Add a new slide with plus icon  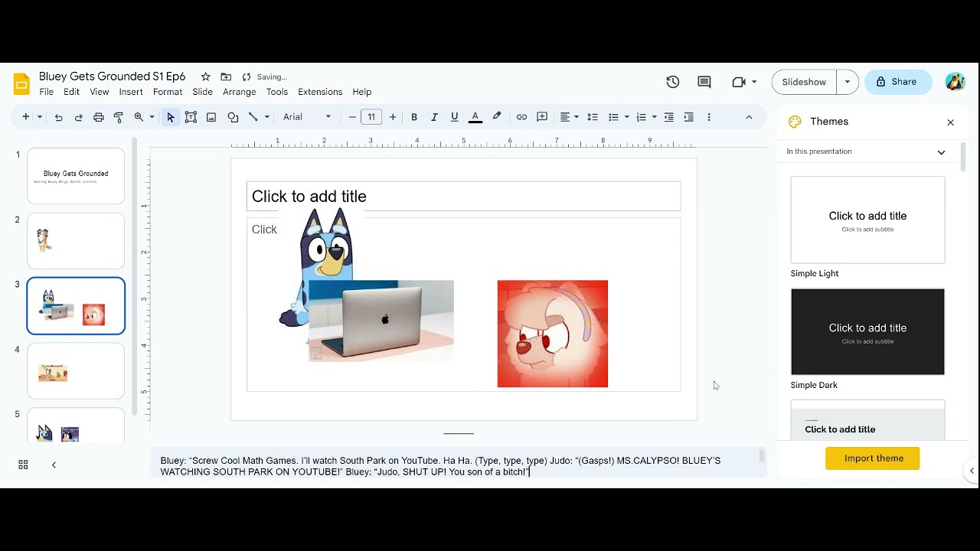click(x=25, y=117)
